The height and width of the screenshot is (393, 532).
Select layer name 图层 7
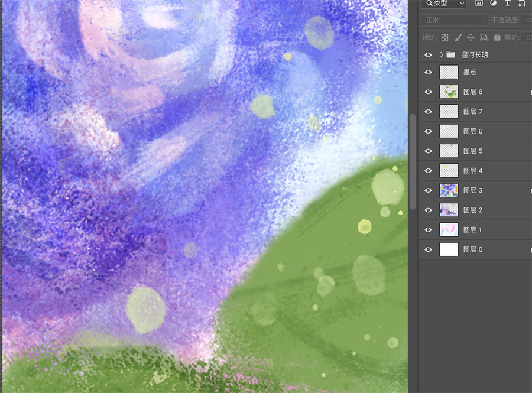[473, 111]
